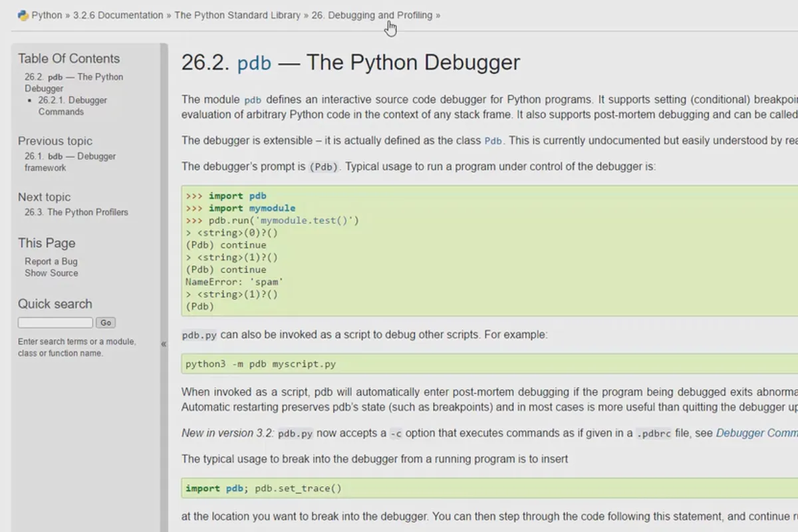Click the inline class name 'Pdb'

click(x=493, y=141)
